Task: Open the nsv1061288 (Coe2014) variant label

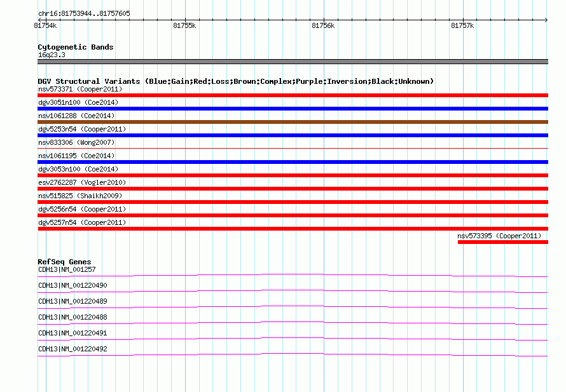Action: click(76, 116)
